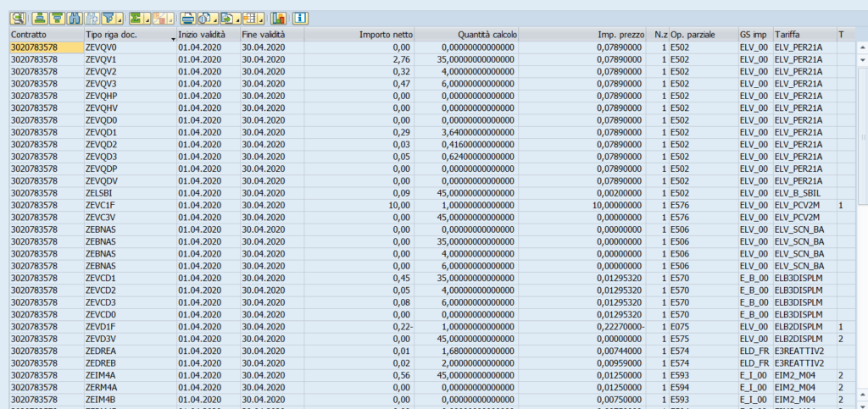Image resolution: width=868 pixels, height=409 pixels.
Task: Select the ZEIM4A cell
Action: click(x=130, y=375)
